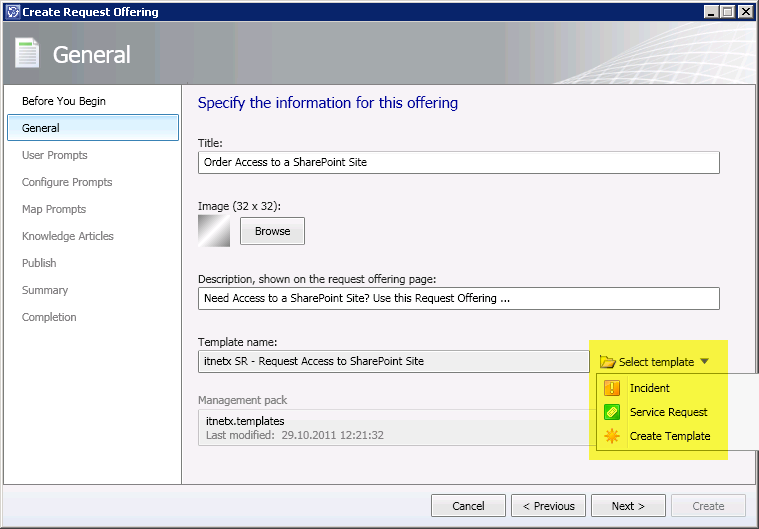Click the Select template folder icon
The width and height of the screenshot is (759, 529).
tap(607, 362)
